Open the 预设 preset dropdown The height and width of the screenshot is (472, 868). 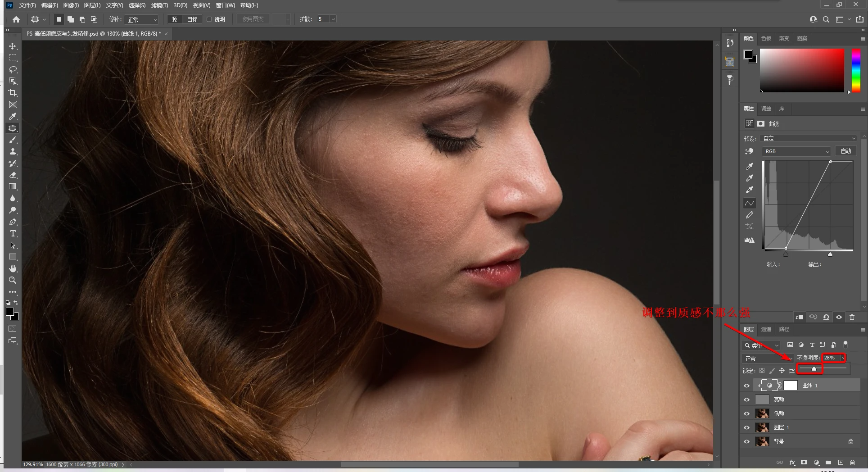click(808, 138)
